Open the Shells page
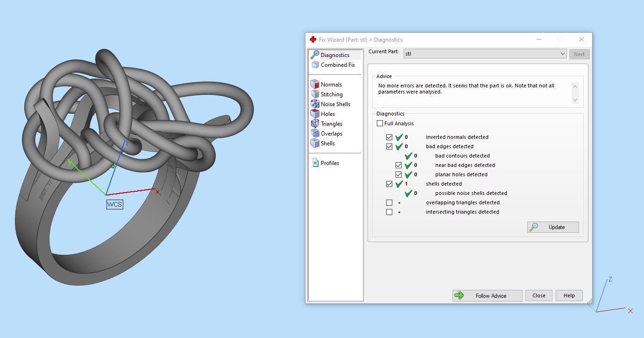The image size is (644, 338). pyautogui.click(x=327, y=144)
